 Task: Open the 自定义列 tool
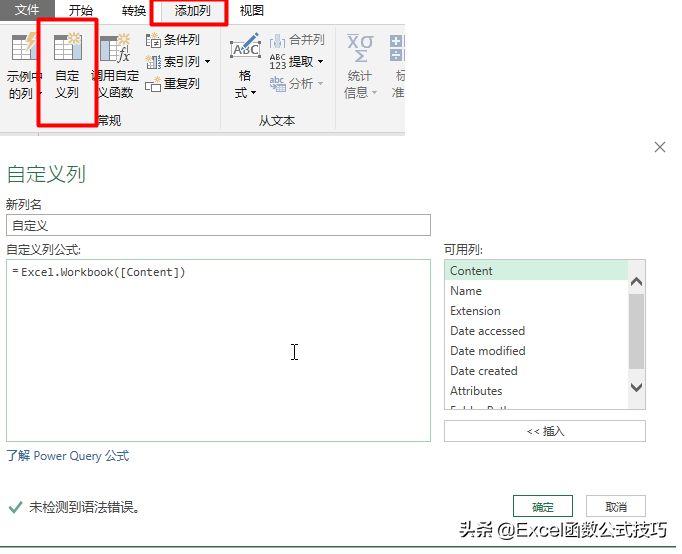[x=67, y=65]
